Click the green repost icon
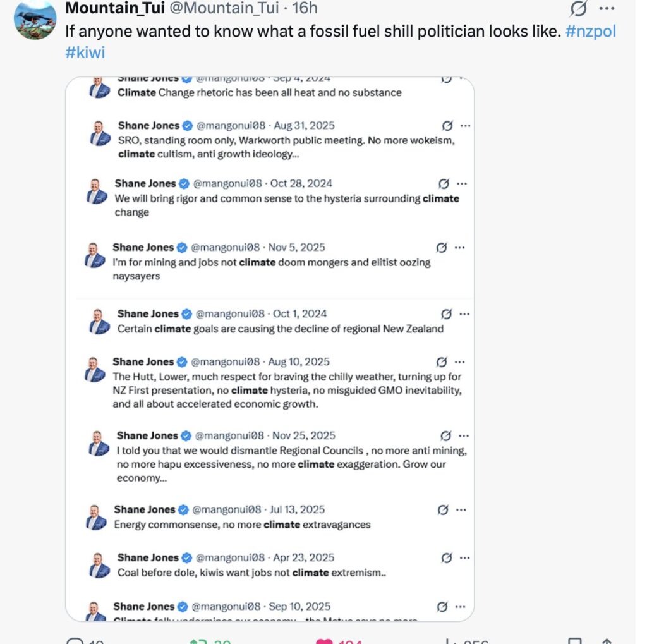The height and width of the screenshot is (644, 647). click(x=199, y=640)
